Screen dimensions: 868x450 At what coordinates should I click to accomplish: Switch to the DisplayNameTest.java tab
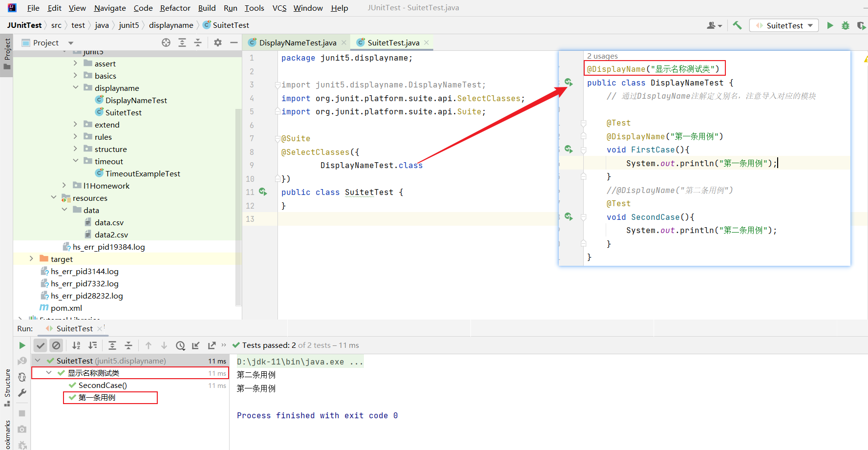click(x=297, y=43)
